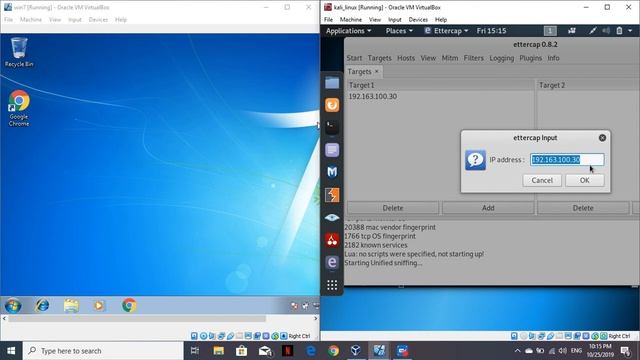Click the host taskbar search box
This screenshot has height=360, width=640.
(x=103, y=351)
